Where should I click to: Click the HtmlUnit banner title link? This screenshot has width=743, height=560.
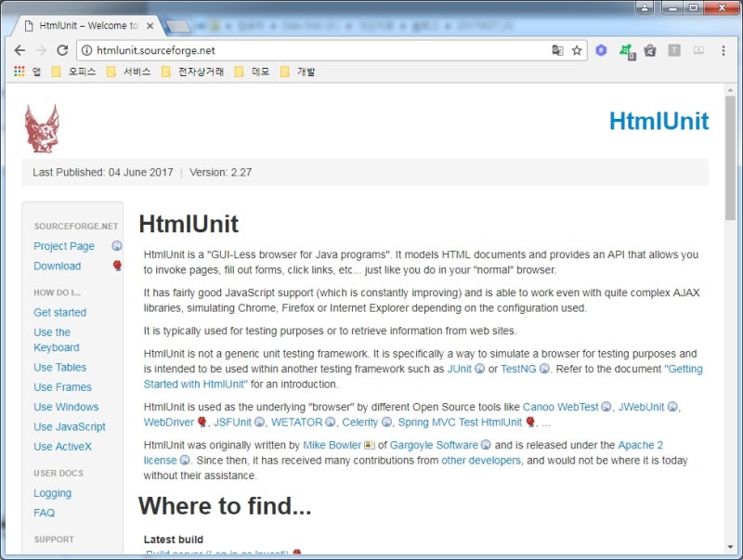[x=658, y=121]
